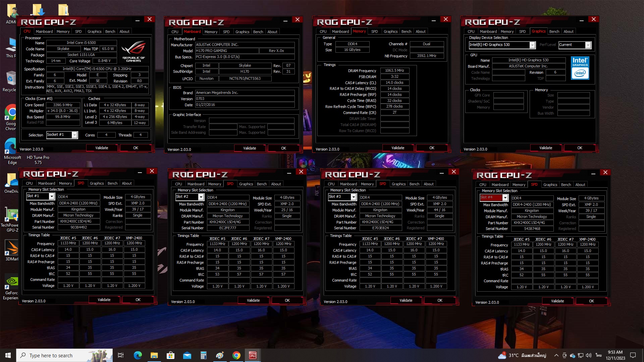Click the Task View taskbar icon
Image resolution: width=644 pixels, height=362 pixels.
[121, 355]
